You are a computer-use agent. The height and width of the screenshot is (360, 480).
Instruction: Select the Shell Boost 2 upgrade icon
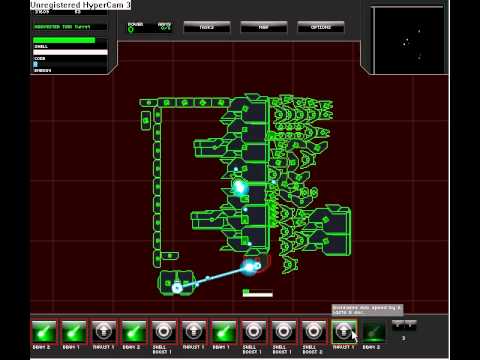tap(314, 332)
